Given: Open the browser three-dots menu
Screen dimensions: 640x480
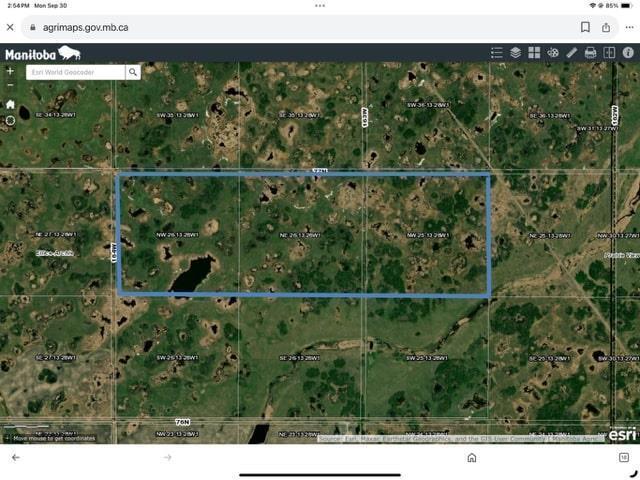Looking at the screenshot, I should pos(628,27).
